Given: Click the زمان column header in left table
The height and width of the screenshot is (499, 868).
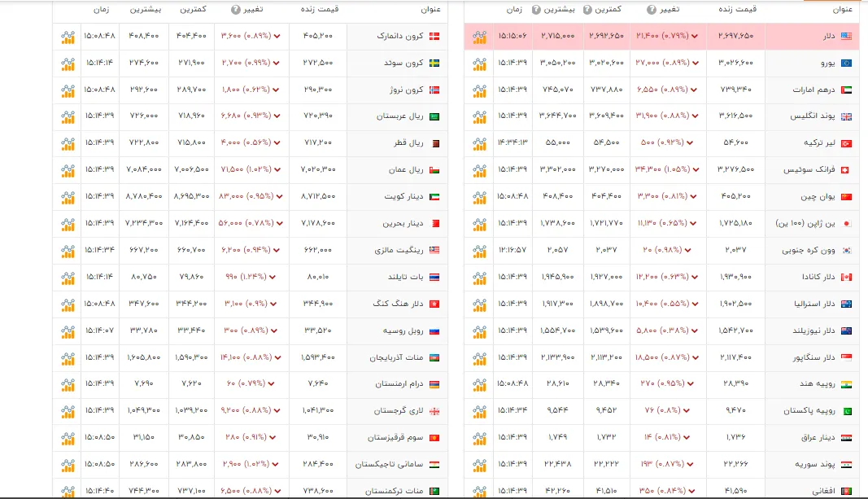Looking at the screenshot, I should pyautogui.click(x=101, y=10).
